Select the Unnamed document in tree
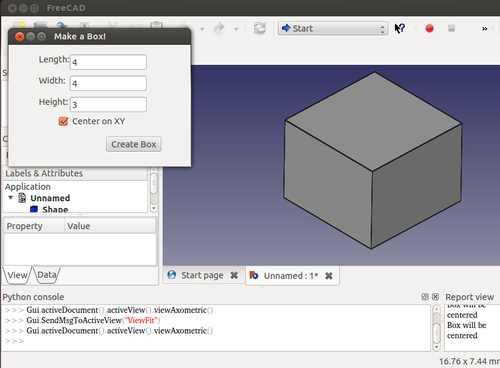Image resolution: width=500 pixels, height=368 pixels. 50,198
